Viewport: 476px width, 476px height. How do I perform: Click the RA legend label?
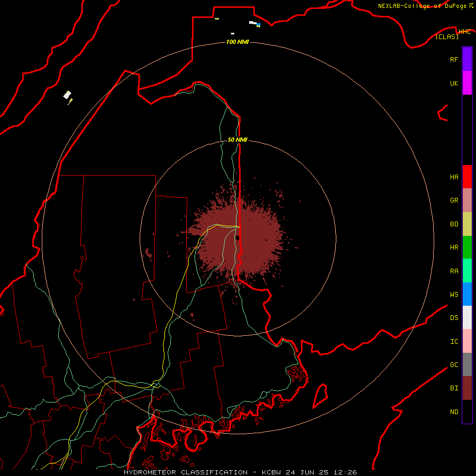[x=454, y=271]
